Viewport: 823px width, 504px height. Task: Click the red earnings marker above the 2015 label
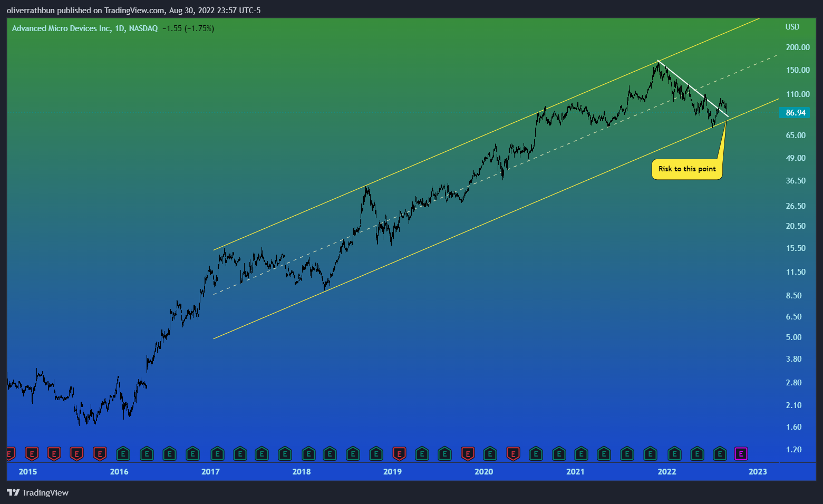(x=31, y=453)
